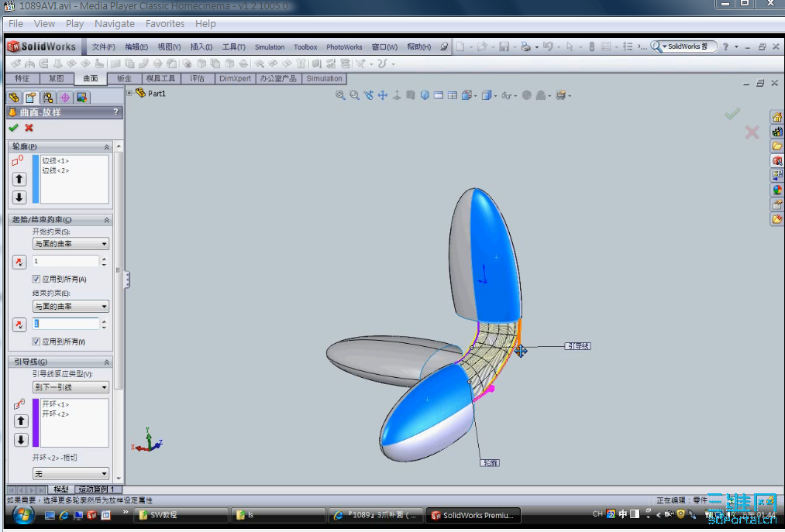Open the 引导线感应类型 dropdown showing 到下一引线
This screenshot has width=785, height=532.
coord(71,387)
